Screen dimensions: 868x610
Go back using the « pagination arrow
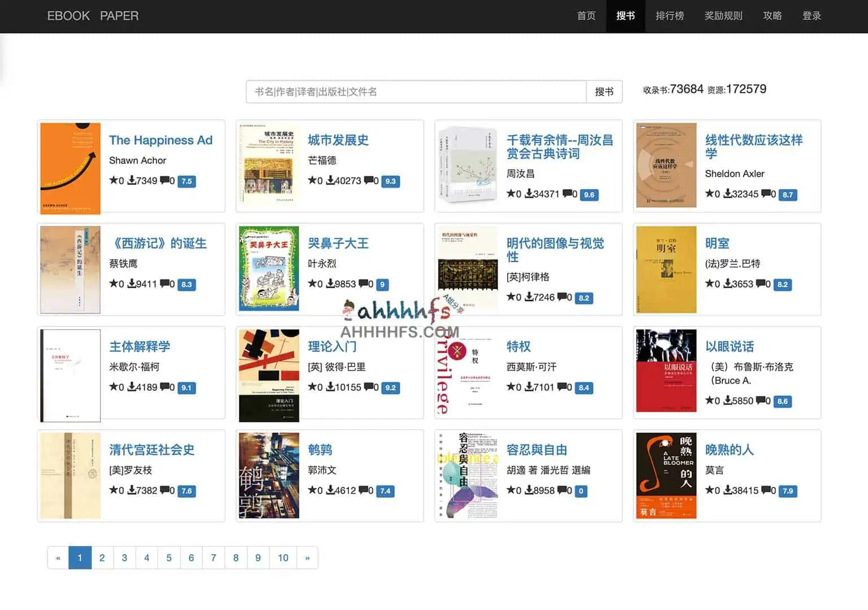tap(58, 557)
